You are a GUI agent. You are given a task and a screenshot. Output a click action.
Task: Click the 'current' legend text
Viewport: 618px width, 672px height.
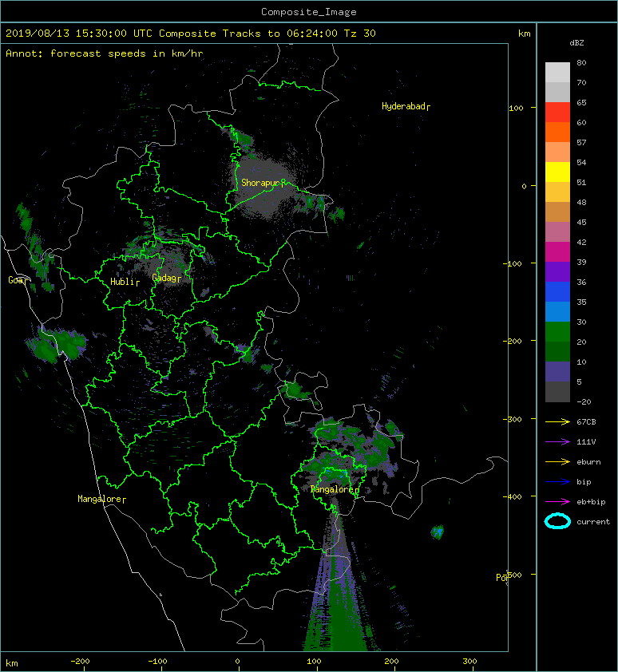(593, 522)
